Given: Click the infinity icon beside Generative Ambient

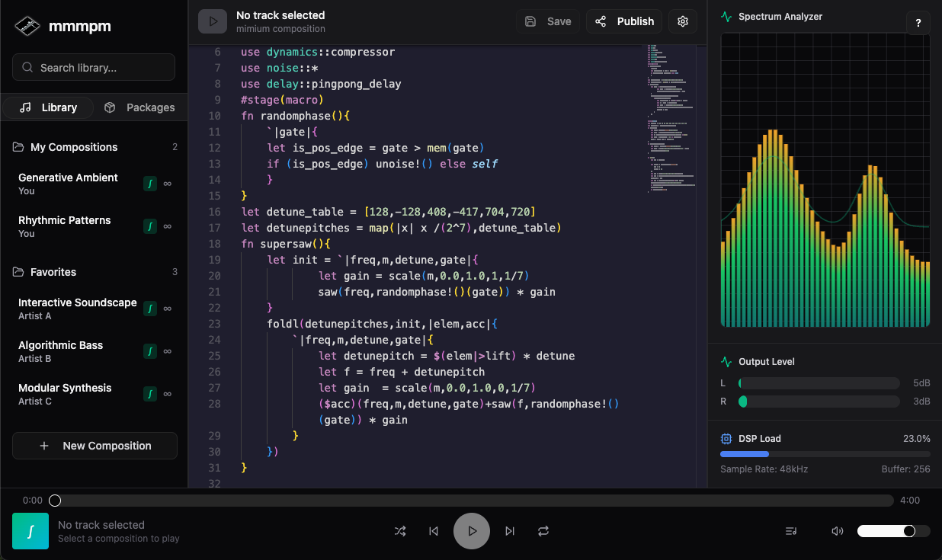Looking at the screenshot, I should (x=168, y=184).
